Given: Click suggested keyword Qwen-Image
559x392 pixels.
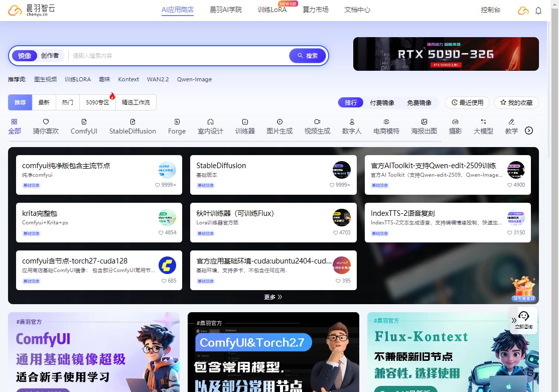Looking at the screenshot, I should (x=194, y=79).
